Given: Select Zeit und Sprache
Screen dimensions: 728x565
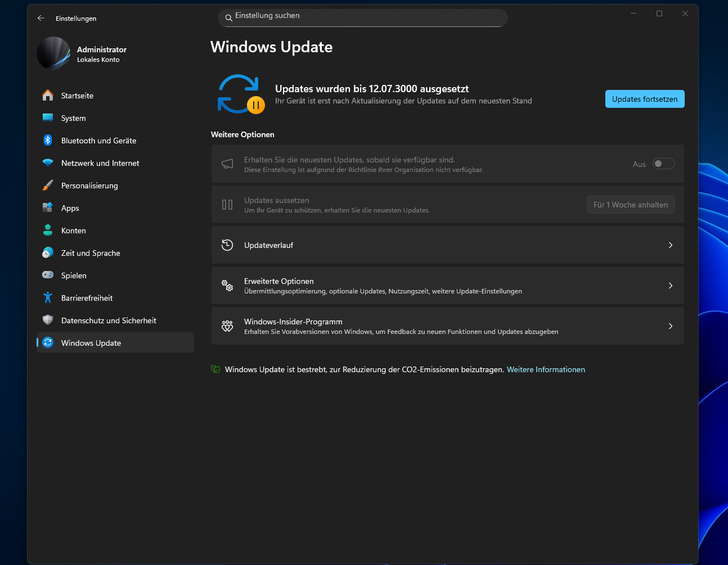Looking at the screenshot, I should [115, 253].
